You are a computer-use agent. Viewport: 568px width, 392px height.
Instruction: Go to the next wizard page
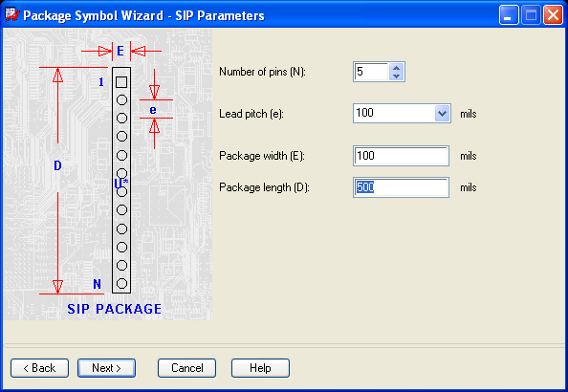point(106,368)
